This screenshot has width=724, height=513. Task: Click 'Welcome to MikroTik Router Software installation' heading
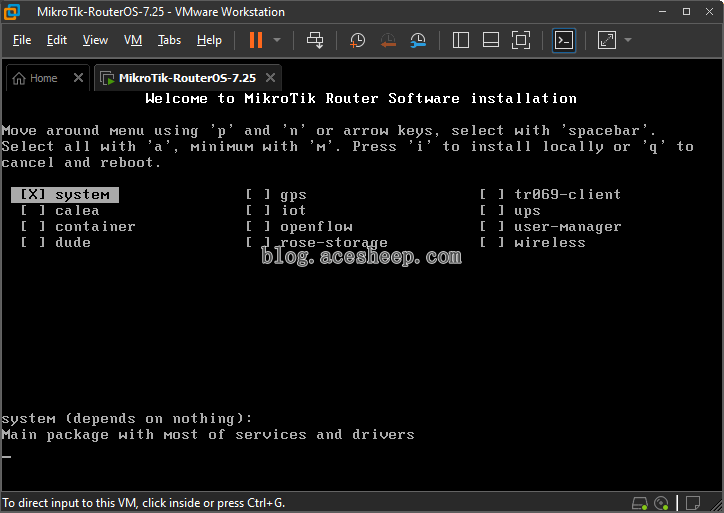(x=361, y=98)
